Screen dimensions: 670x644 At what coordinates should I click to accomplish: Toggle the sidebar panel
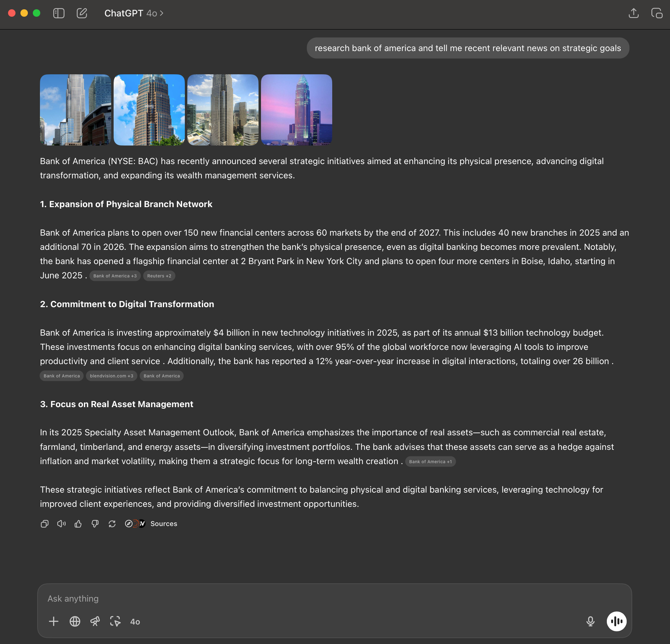pos(59,13)
